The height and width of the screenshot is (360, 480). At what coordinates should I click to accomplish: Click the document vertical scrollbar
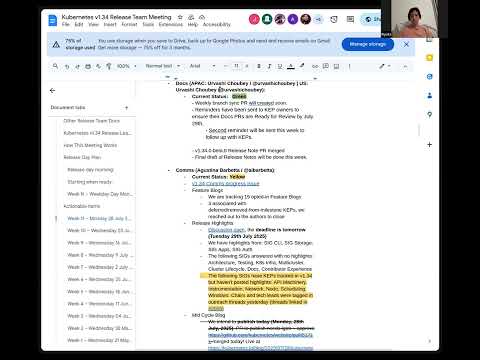point(419,130)
